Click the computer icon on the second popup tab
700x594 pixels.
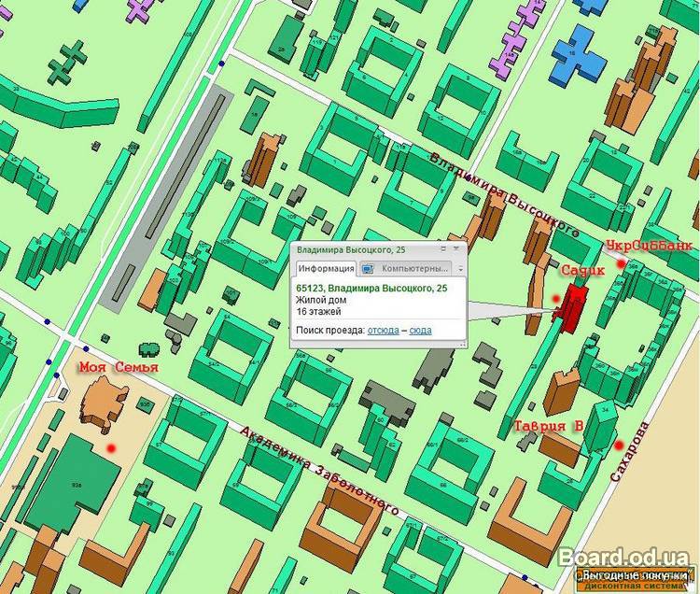pyautogui.click(x=368, y=268)
